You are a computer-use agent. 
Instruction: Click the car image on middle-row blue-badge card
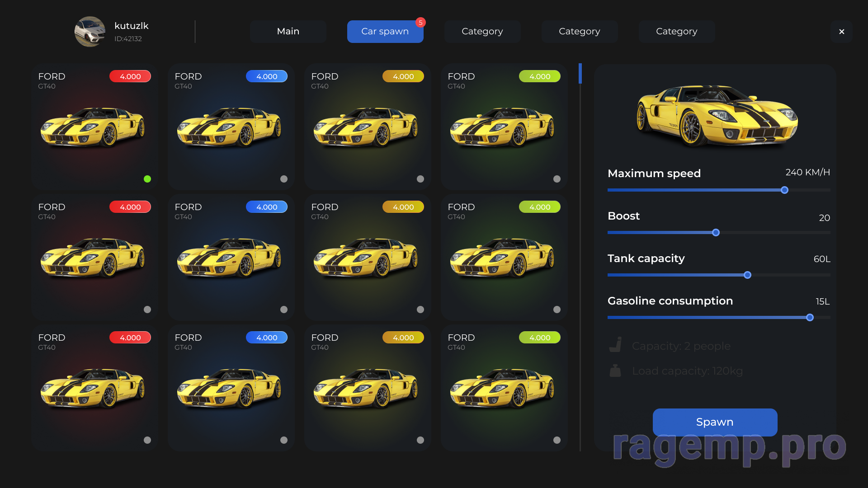point(230,258)
